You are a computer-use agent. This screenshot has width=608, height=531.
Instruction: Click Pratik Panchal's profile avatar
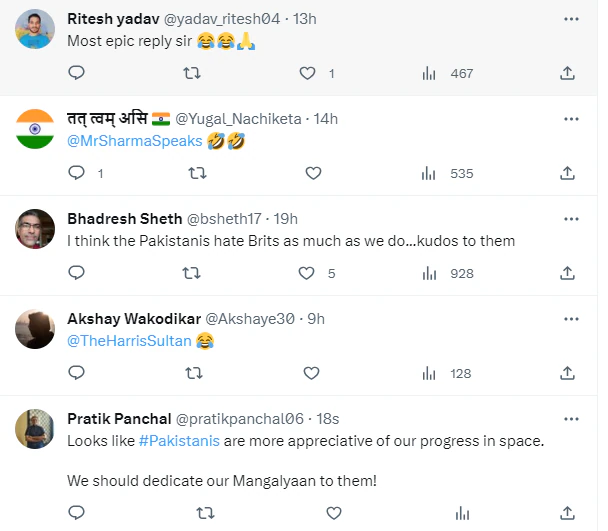point(35,430)
